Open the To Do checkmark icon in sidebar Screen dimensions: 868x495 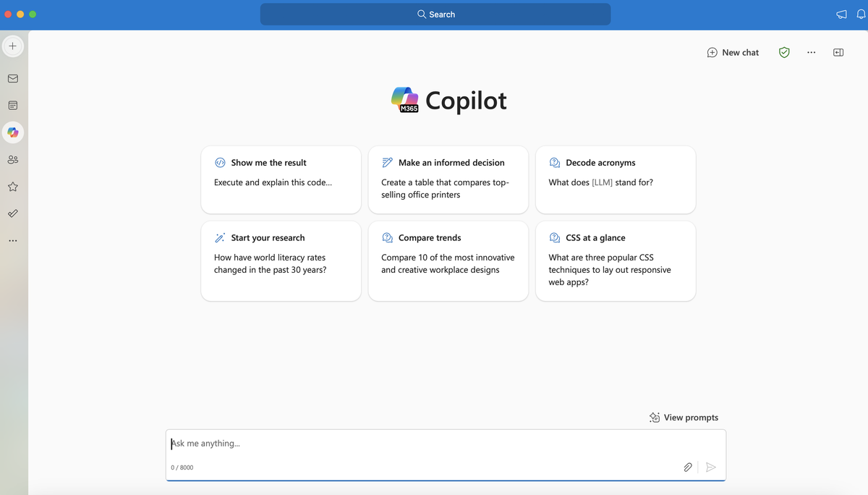(13, 213)
